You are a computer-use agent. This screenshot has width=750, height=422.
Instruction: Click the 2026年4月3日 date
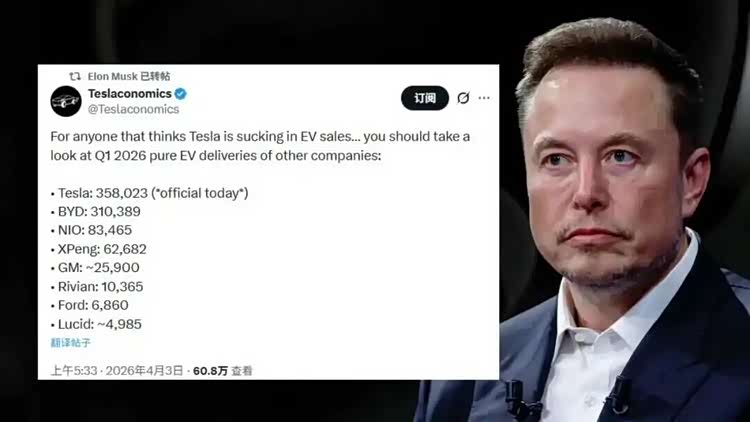pos(144,371)
